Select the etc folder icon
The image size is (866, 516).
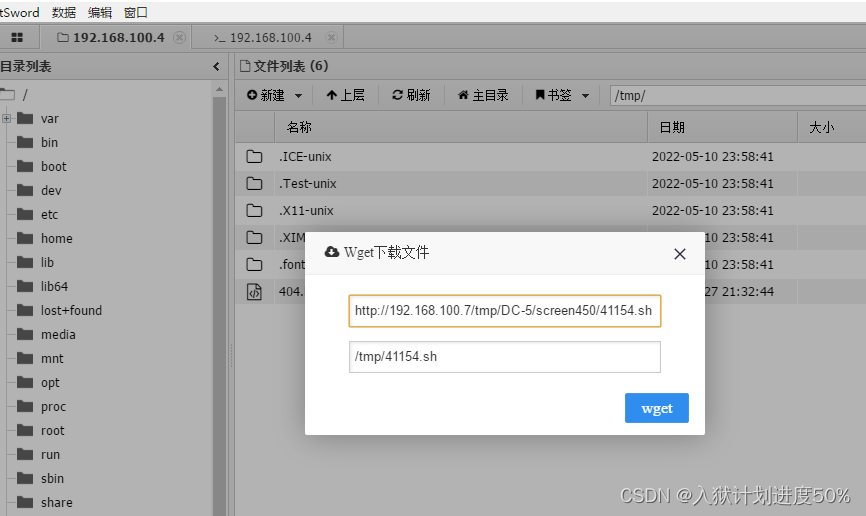(25, 214)
